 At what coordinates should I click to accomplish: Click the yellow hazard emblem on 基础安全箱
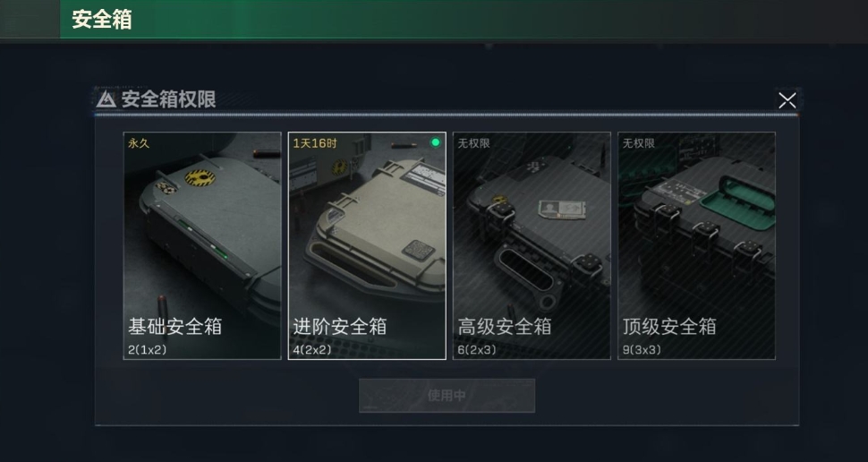tap(200, 177)
